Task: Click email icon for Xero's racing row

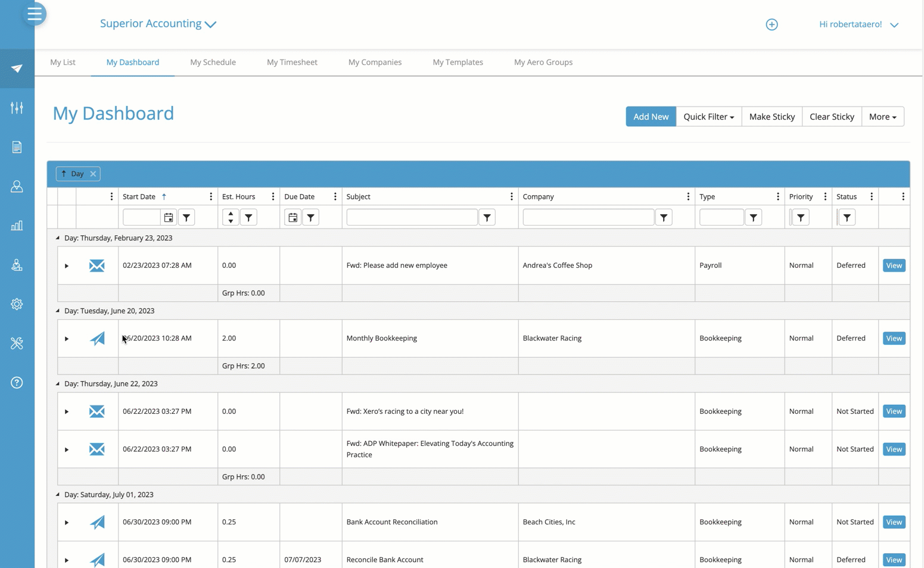Action: pyautogui.click(x=97, y=411)
